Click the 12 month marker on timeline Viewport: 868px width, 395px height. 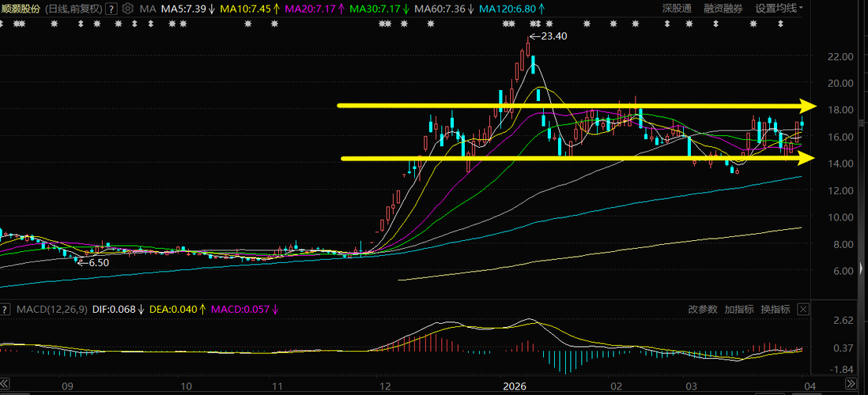click(x=383, y=386)
